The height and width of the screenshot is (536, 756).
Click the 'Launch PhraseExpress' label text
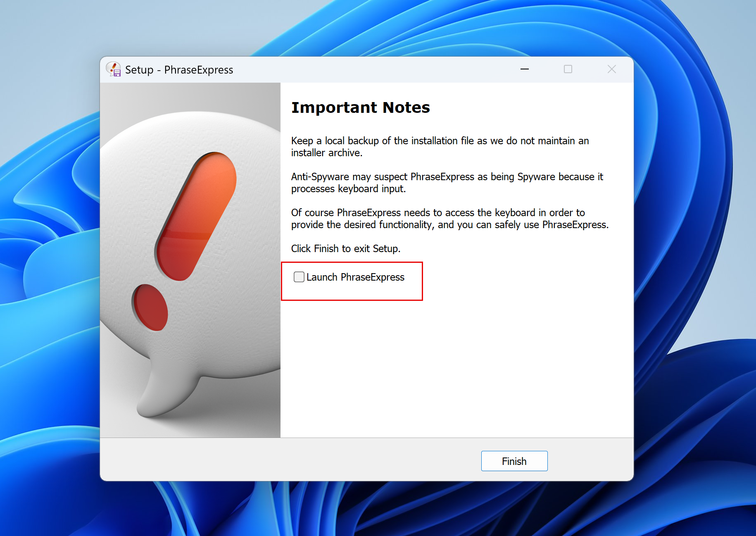point(355,277)
